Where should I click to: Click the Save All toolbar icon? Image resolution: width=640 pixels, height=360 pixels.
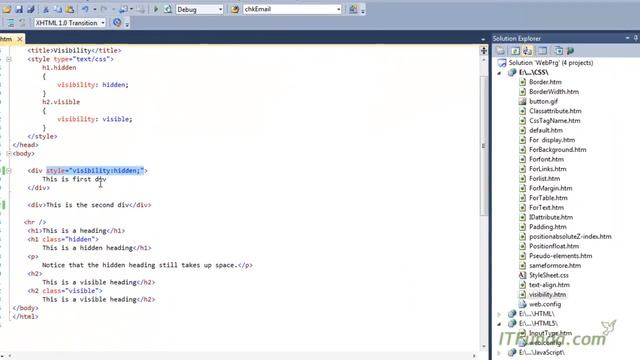[x=31, y=9]
